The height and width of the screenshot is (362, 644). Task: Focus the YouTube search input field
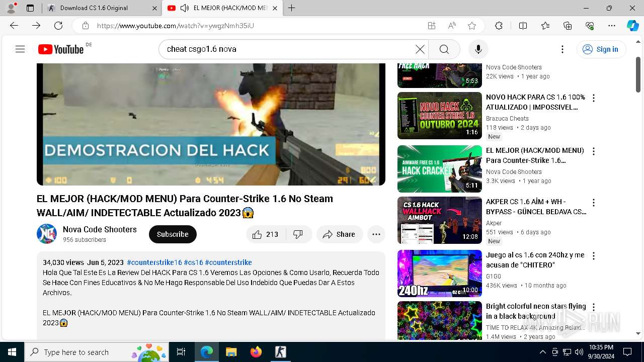click(289, 49)
